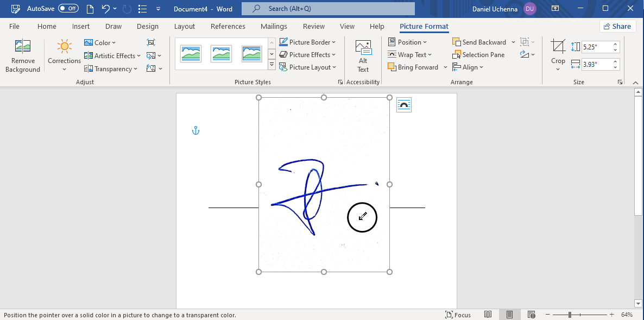The width and height of the screenshot is (644, 320).
Task: Enable Focus mode from status bar
Action: [x=458, y=315]
